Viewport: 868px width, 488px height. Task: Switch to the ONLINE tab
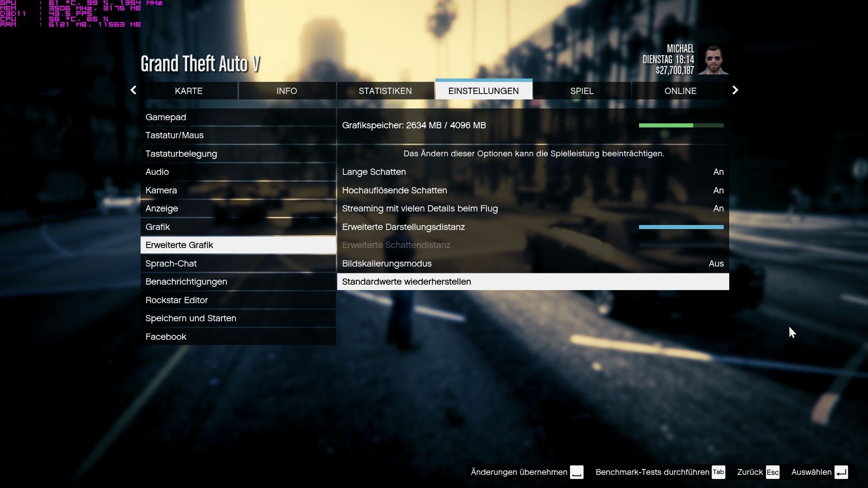[680, 91]
